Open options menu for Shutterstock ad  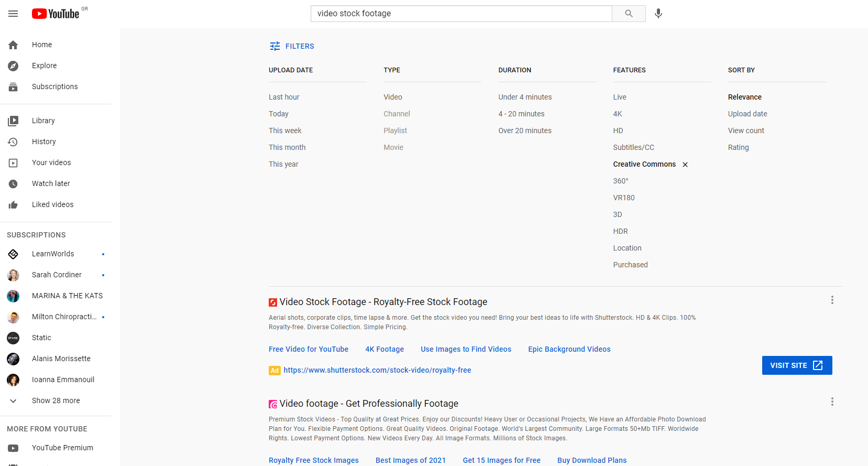click(832, 300)
